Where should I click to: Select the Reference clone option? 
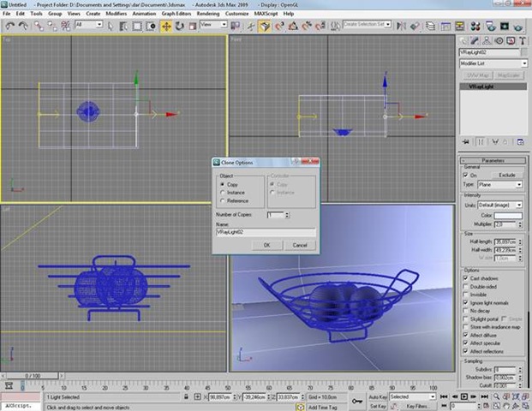(224, 201)
